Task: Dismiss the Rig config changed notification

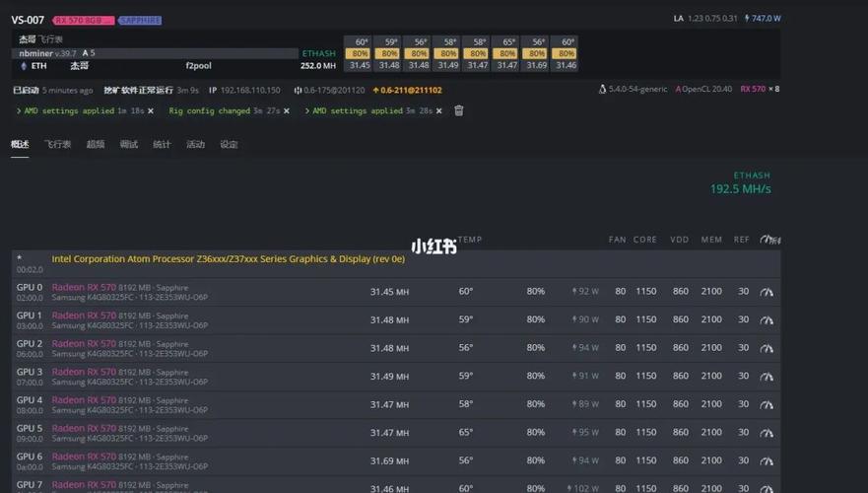Action: tap(287, 111)
